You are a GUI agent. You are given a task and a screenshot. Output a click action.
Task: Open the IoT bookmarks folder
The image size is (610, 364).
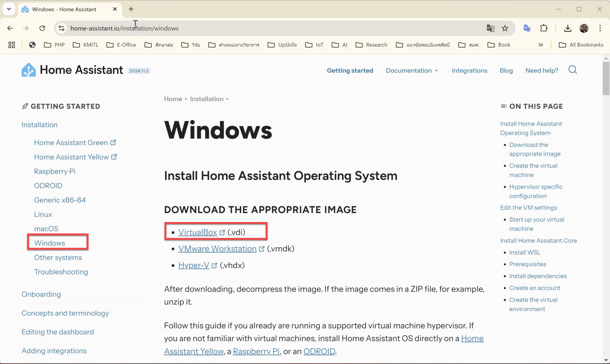click(314, 45)
